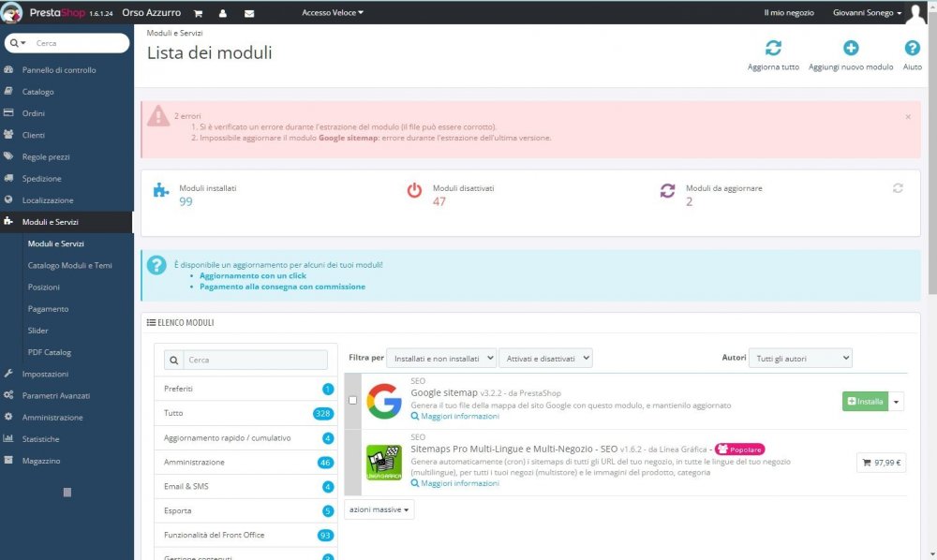Click the Google sitemap module logo

tap(383, 401)
